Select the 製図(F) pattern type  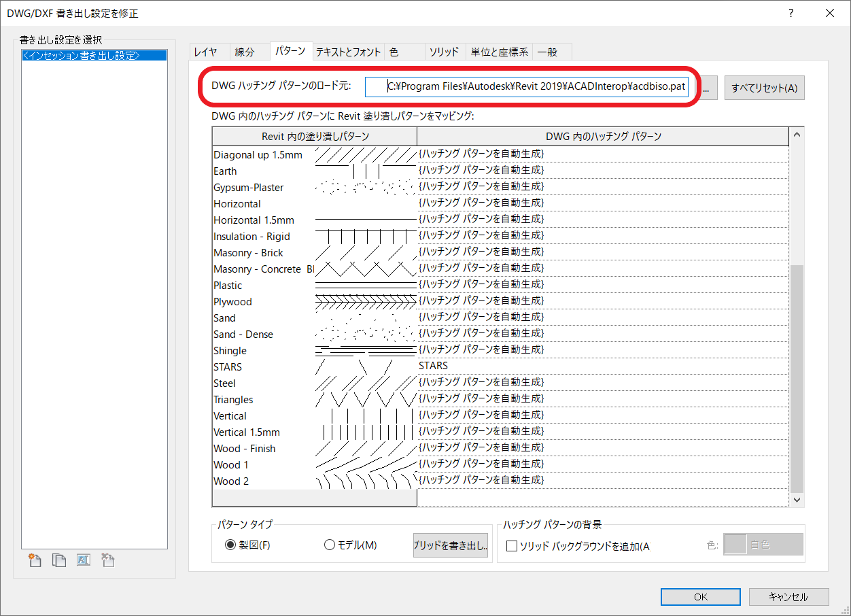(x=230, y=545)
